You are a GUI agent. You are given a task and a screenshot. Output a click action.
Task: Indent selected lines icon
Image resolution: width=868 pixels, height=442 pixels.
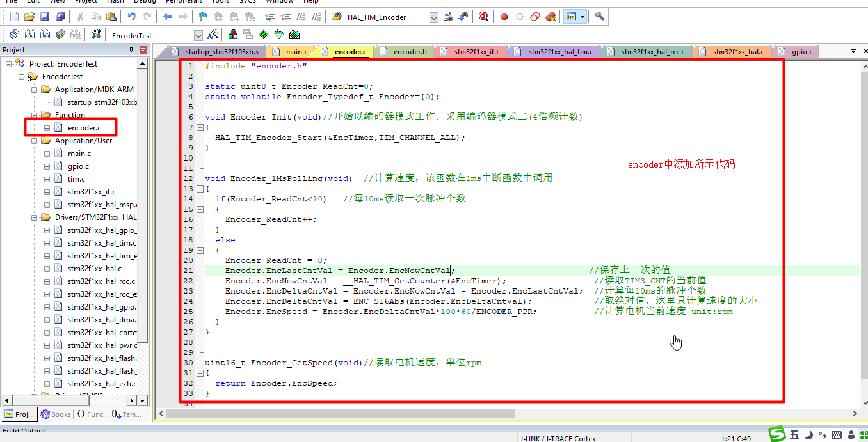click(x=271, y=17)
